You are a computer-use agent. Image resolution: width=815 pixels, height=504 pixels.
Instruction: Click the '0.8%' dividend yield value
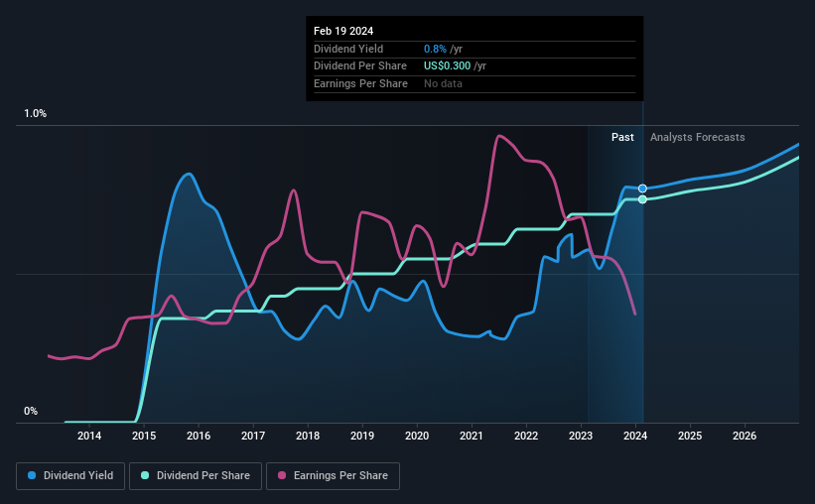(435, 49)
